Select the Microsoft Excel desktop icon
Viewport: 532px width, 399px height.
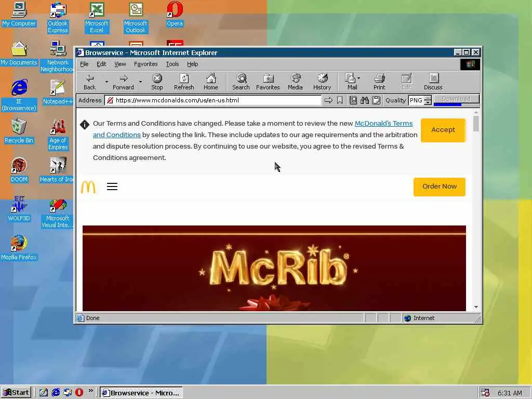pos(97,18)
